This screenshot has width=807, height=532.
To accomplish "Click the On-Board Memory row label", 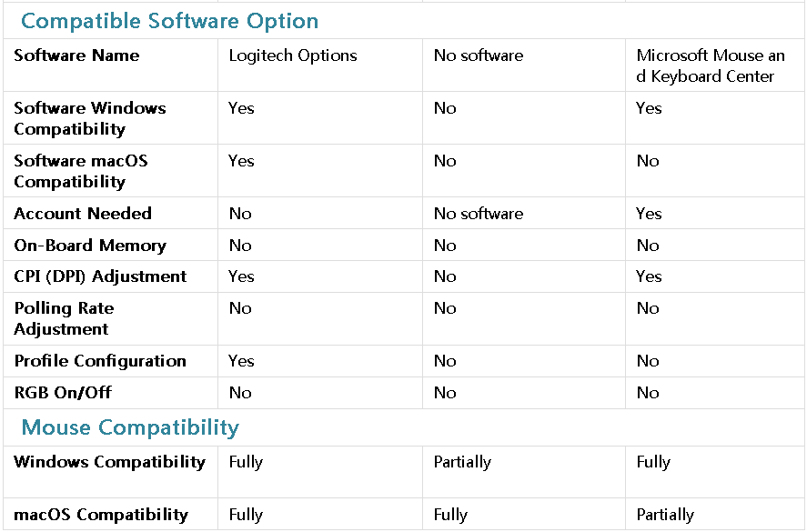I will (90, 246).
